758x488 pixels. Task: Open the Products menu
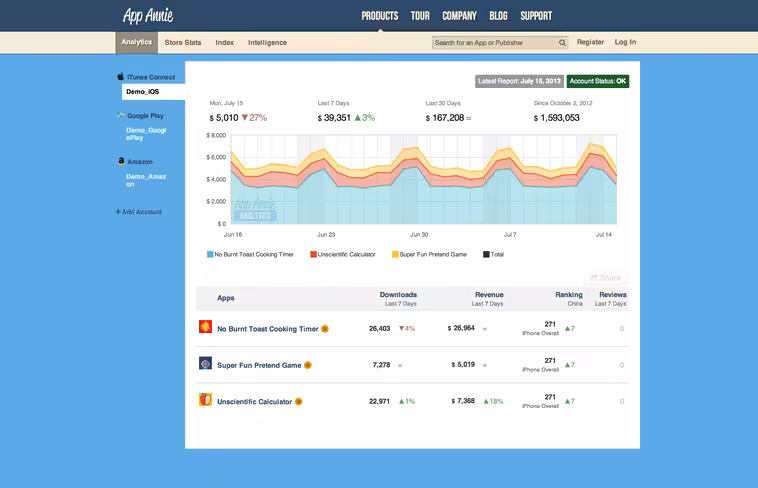[x=380, y=16]
